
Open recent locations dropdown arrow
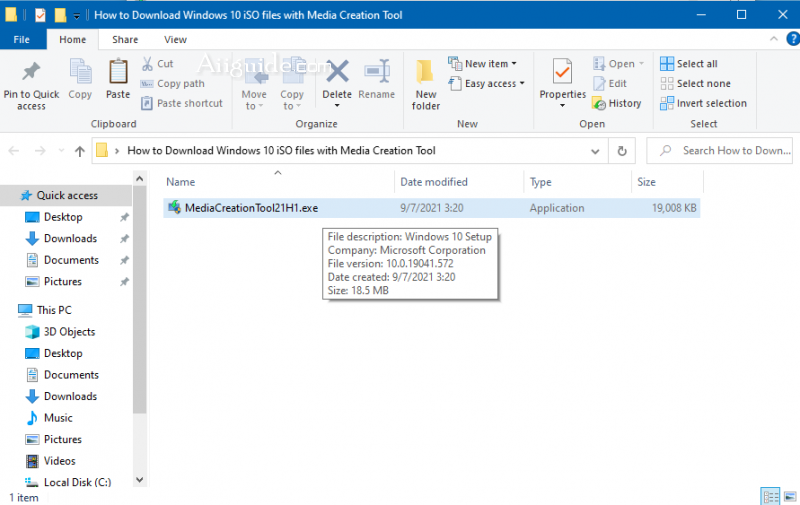pos(61,150)
